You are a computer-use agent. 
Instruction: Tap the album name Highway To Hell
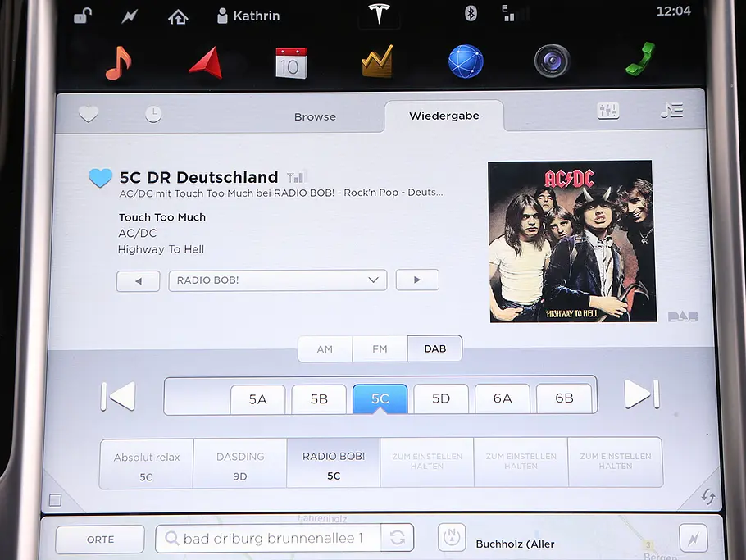coord(161,249)
